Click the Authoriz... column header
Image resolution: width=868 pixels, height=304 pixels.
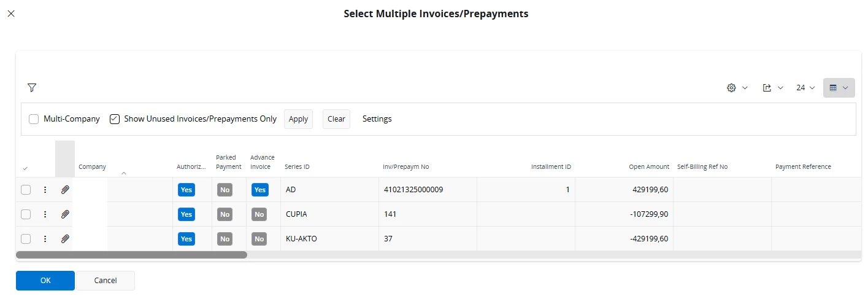(191, 167)
